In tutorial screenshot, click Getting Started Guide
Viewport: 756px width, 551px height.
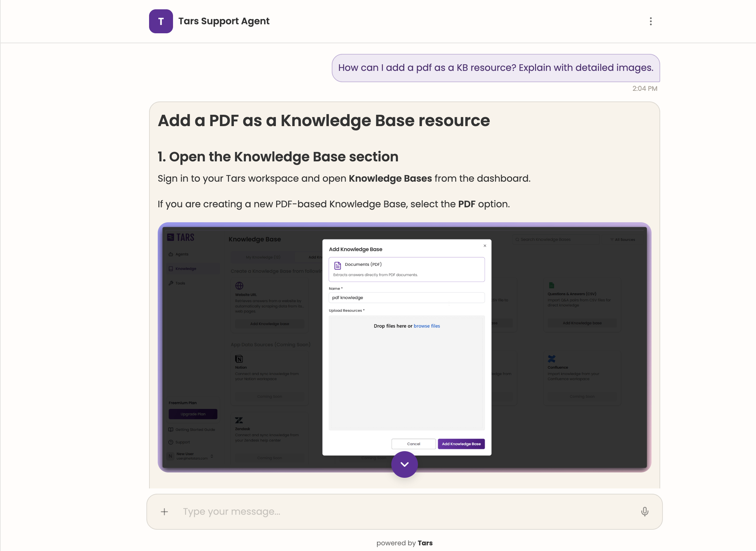coord(192,430)
